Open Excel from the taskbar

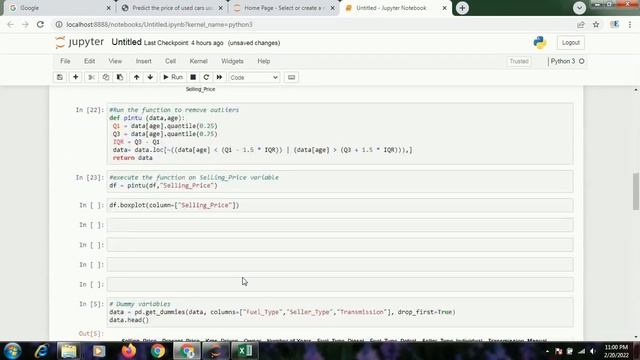tap(245, 351)
